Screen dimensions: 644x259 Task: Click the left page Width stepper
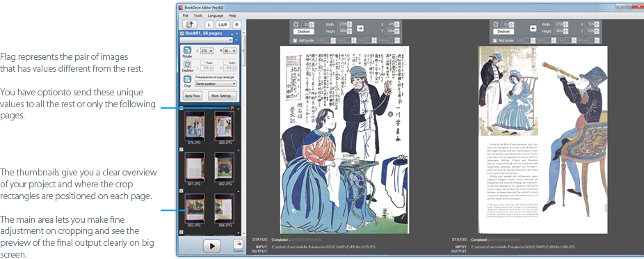pyautogui.click(x=350, y=24)
